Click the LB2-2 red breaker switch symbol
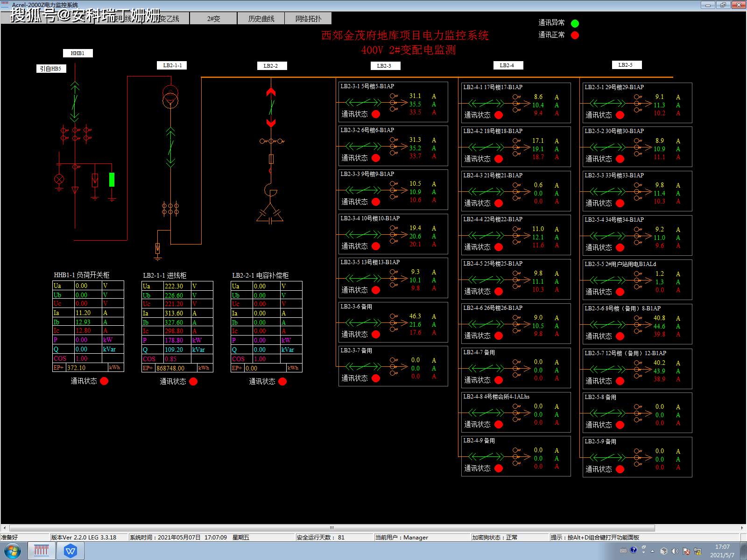Viewport: 747px width, 560px height. coord(271,107)
